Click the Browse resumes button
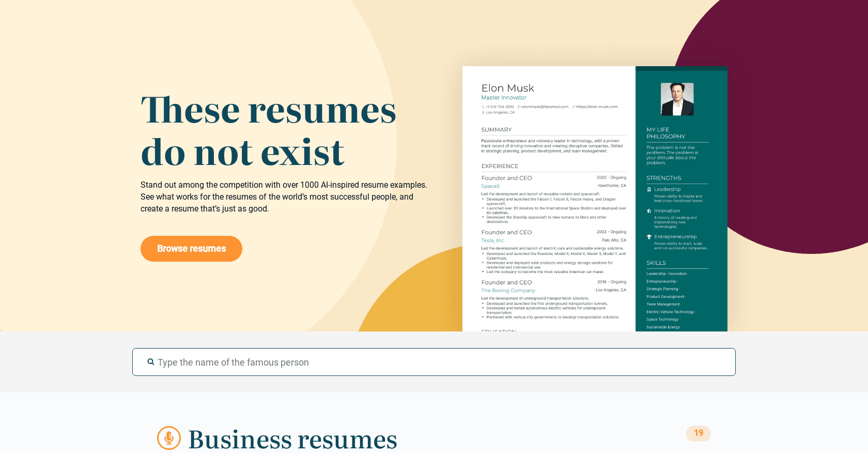 191,249
